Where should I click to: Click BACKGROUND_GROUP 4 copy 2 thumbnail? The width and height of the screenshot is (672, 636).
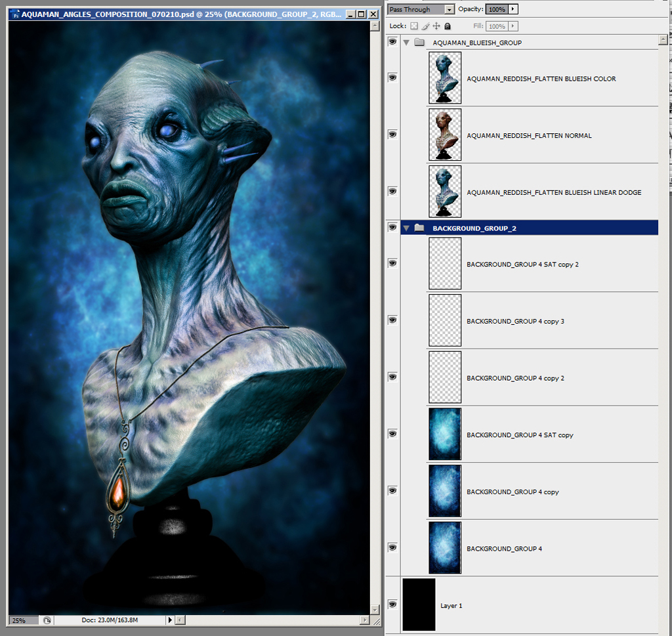point(445,377)
